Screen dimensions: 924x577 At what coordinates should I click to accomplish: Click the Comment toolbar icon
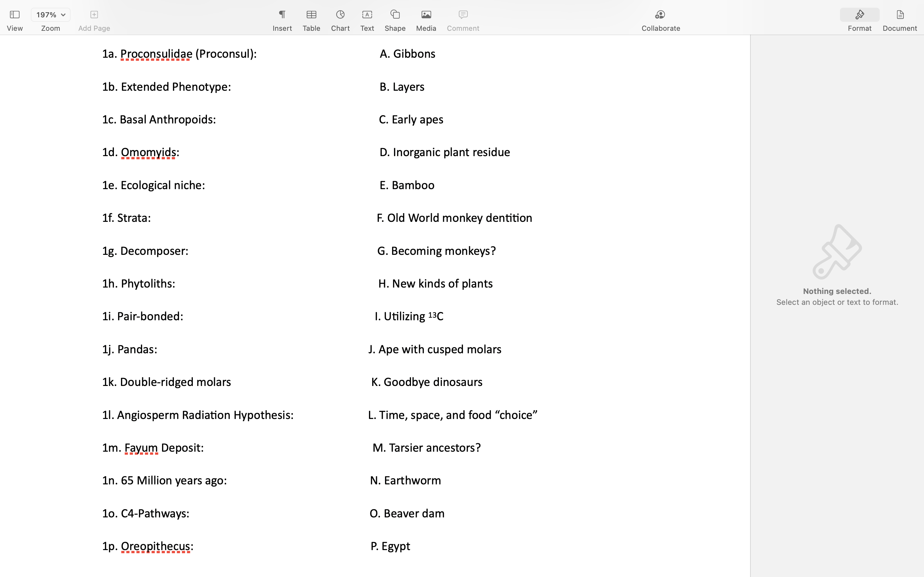463,15
